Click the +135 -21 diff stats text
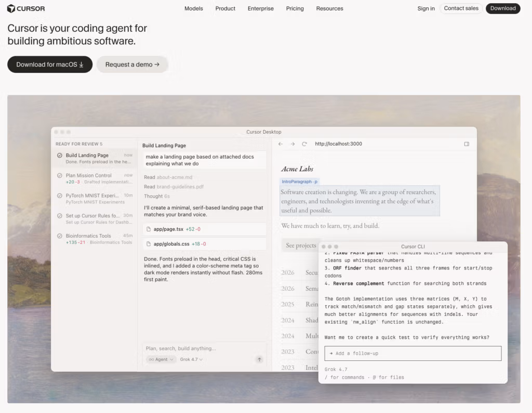 (76, 242)
